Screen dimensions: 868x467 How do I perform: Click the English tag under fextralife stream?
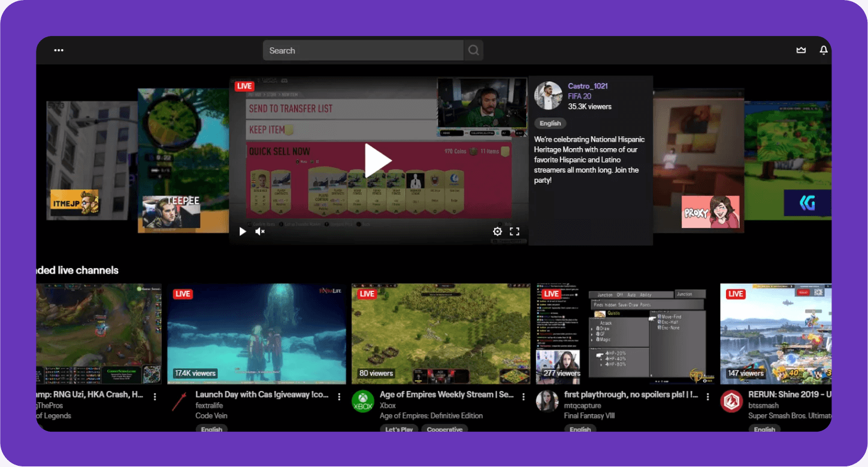[x=211, y=429]
